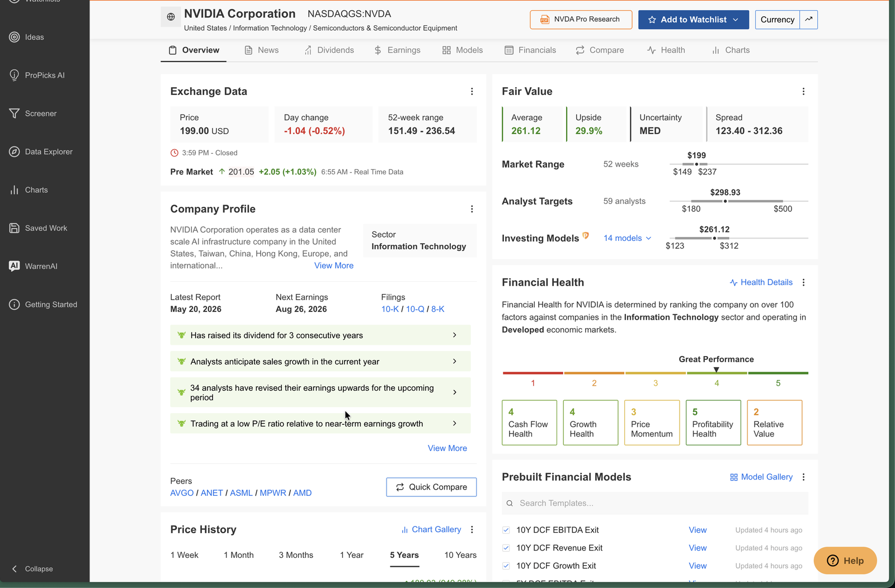Click the Search Templates input field
Screen dimensions: 895x588
coord(655,503)
